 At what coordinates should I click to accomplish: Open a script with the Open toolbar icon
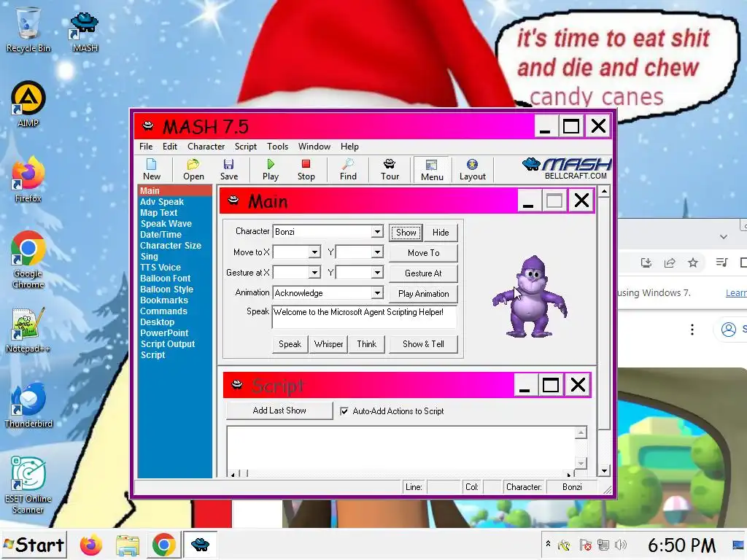point(193,169)
